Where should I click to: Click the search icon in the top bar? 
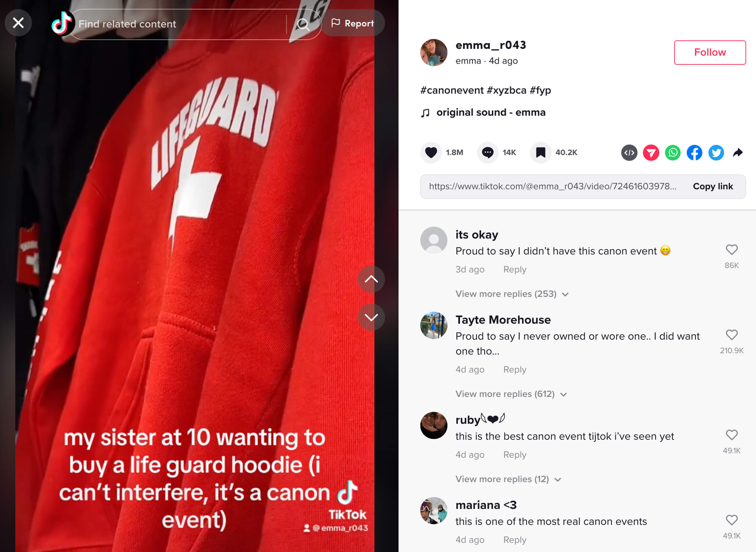pos(303,23)
